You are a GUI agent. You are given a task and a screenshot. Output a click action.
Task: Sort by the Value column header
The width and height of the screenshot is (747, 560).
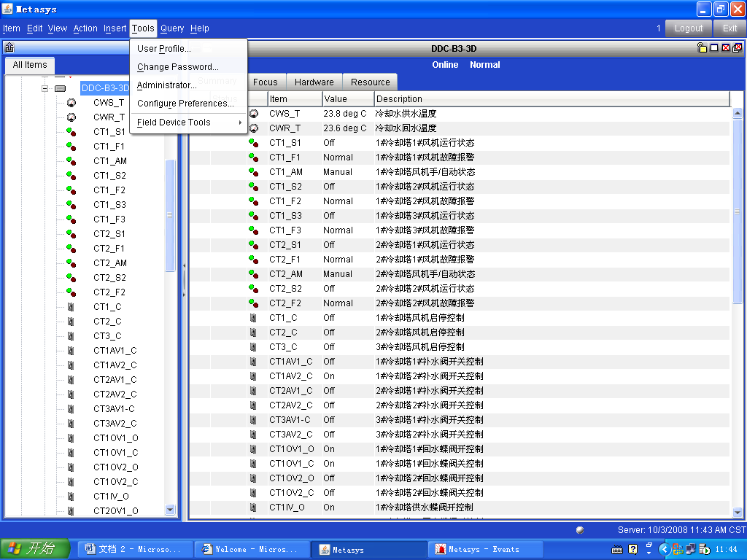tap(348, 99)
